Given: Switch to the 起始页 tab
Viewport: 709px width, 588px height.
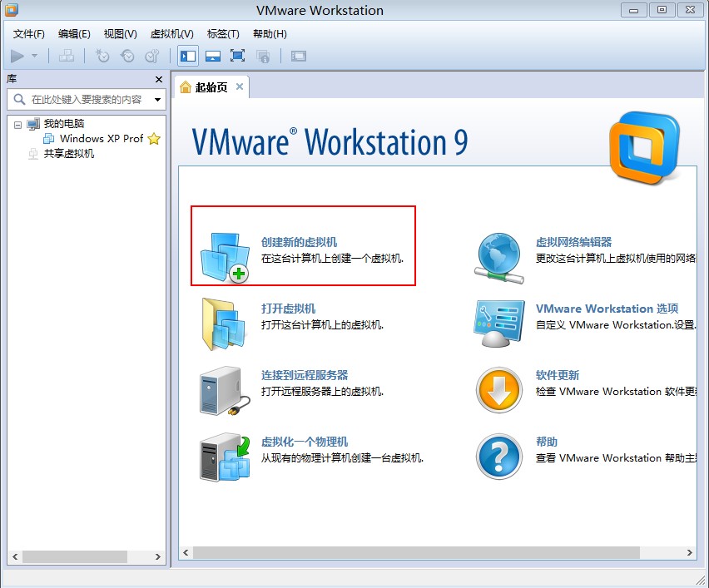Looking at the screenshot, I should [x=211, y=87].
